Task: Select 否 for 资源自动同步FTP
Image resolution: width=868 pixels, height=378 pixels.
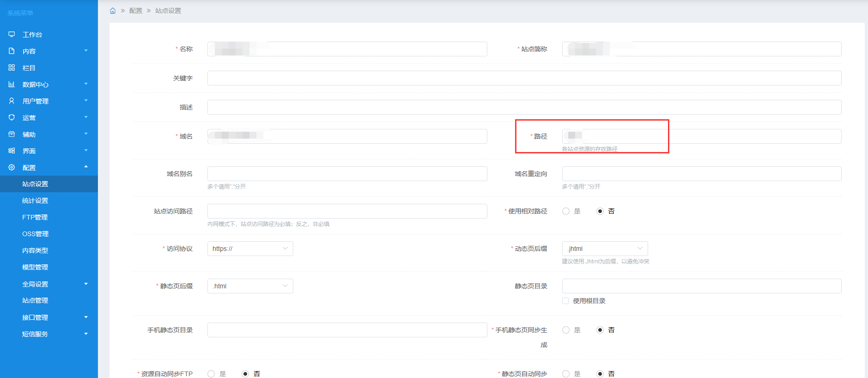Action: pyautogui.click(x=245, y=374)
